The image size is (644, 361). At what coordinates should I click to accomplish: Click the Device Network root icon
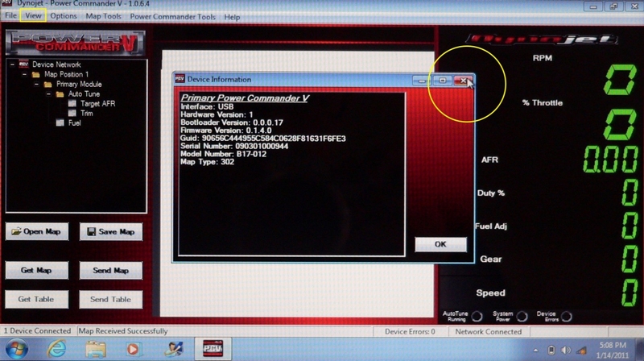[24, 64]
